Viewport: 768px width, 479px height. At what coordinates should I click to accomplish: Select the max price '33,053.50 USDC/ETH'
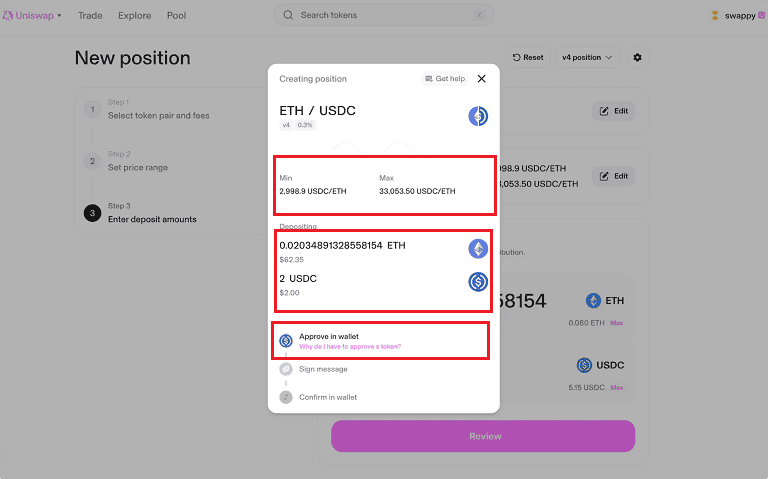(x=417, y=192)
